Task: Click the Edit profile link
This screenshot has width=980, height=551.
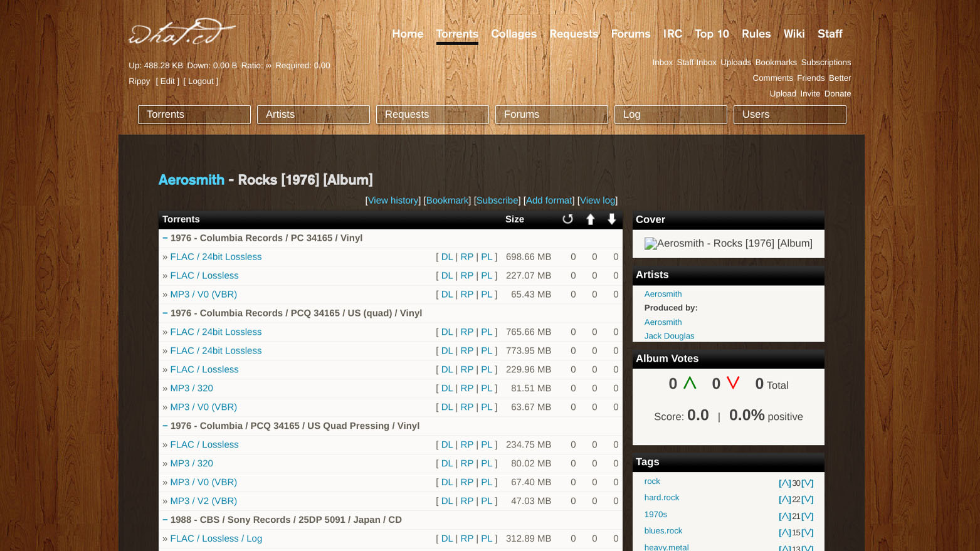Action: 167,81
